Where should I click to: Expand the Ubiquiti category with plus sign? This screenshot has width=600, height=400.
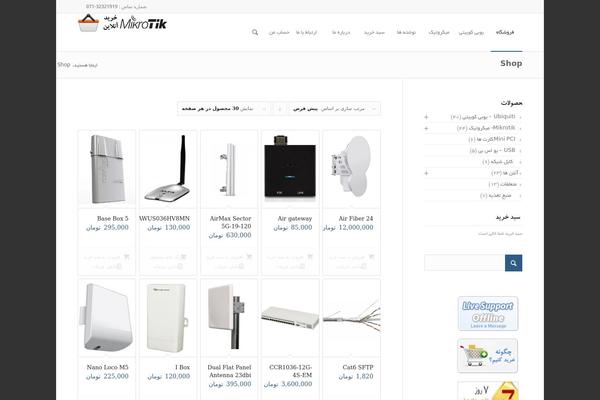tap(426, 117)
